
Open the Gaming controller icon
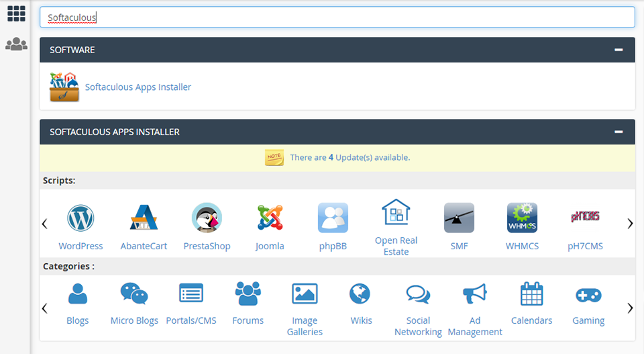point(588,295)
